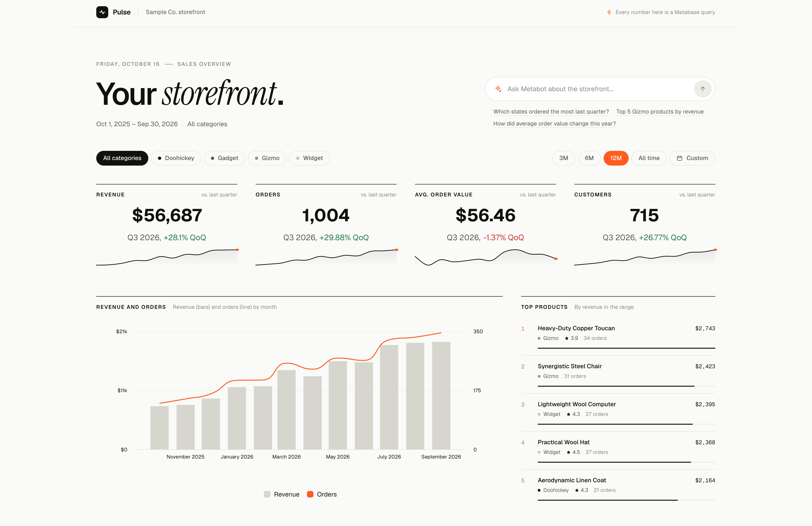Image resolution: width=812 pixels, height=526 pixels.
Task: Click the star icon on Aerodynamic Linen Coat
Action: tap(577, 490)
